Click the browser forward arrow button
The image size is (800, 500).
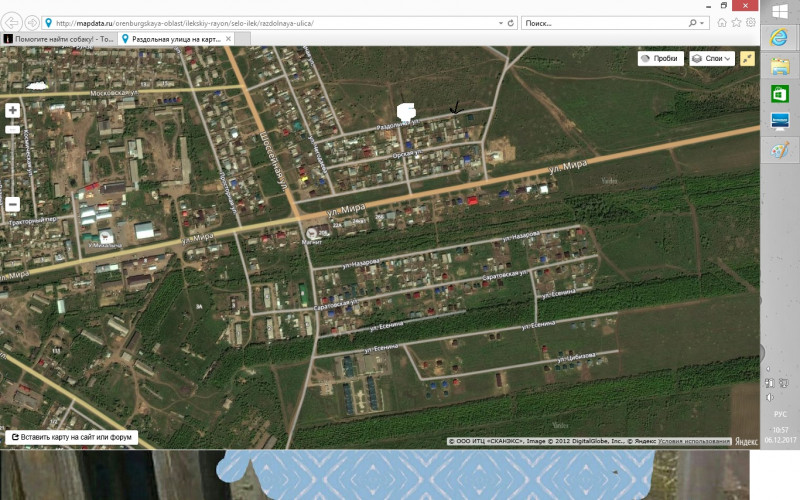(x=33, y=22)
